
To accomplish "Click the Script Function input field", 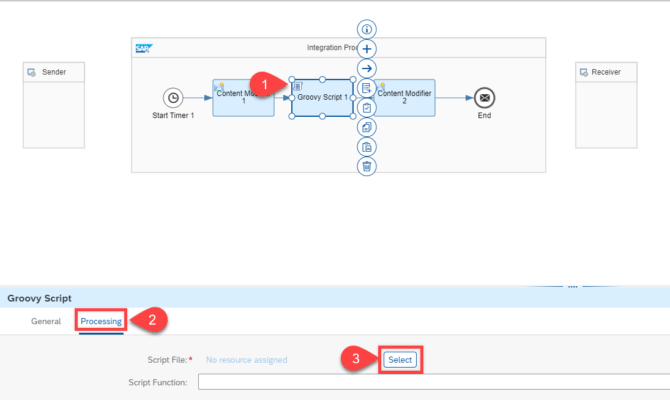I will coord(430,382).
